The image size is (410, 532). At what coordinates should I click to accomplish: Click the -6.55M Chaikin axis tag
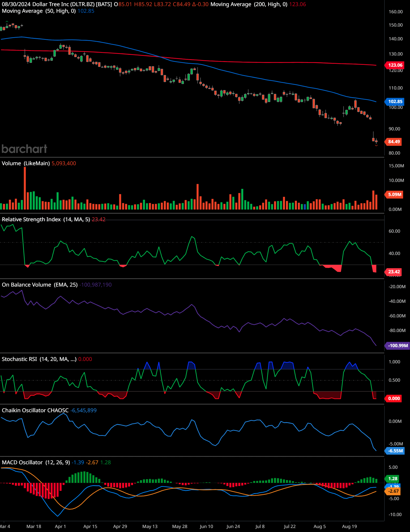[x=395, y=451]
